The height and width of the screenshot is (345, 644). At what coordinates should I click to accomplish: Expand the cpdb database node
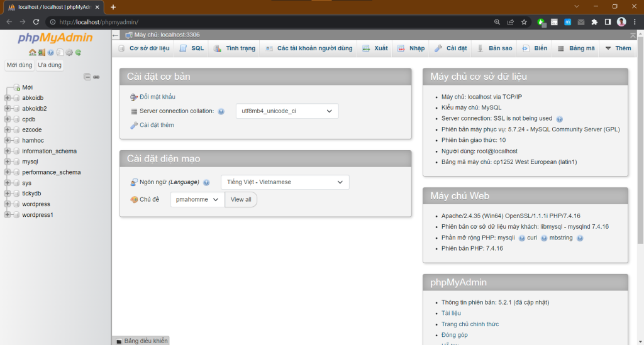click(7, 119)
